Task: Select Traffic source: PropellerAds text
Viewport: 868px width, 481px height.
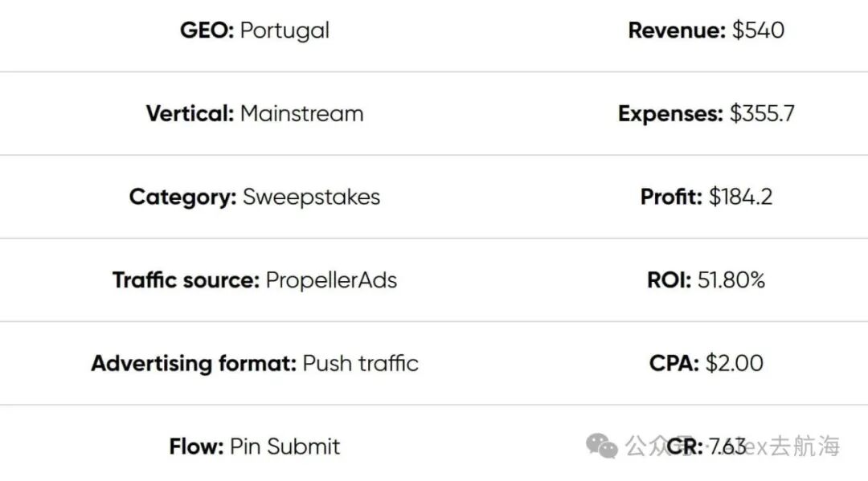Action: (x=255, y=279)
